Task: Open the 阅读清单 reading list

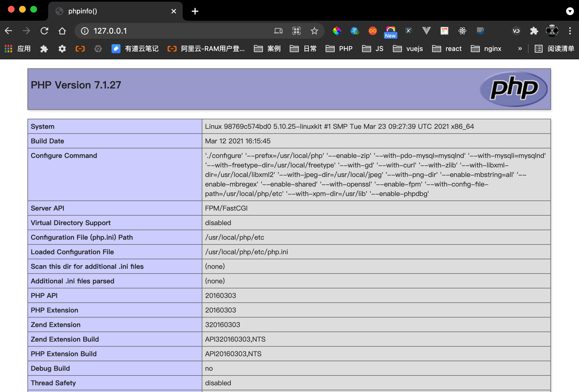Action: tap(554, 49)
